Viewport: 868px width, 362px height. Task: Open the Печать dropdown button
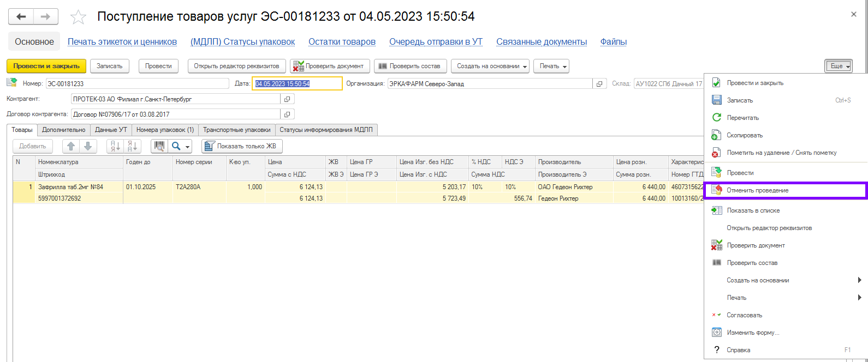tap(551, 66)
